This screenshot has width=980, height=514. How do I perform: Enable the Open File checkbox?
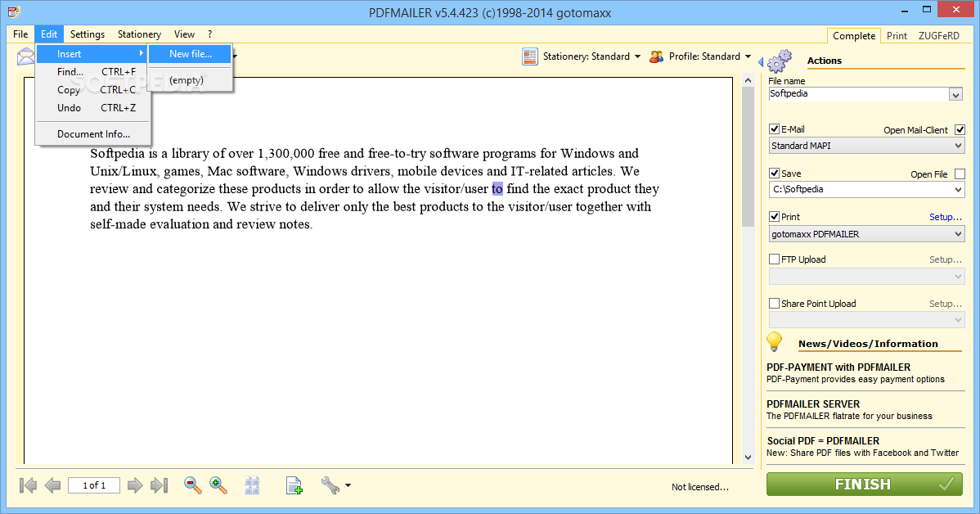pos(960,174)
